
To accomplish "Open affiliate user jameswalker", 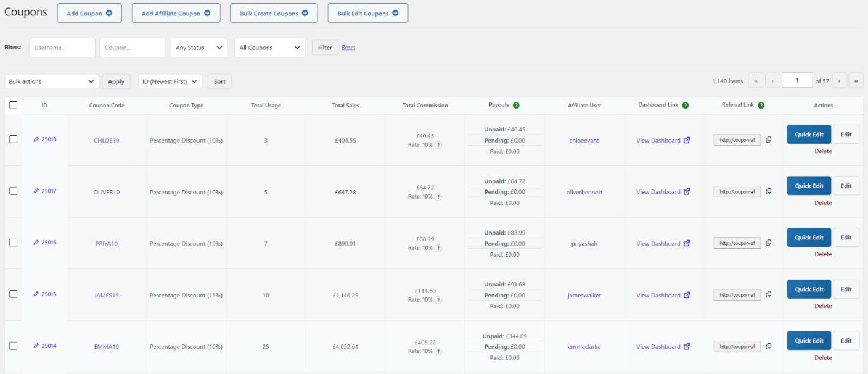I will pyautogui.click(x=584, y=296).
